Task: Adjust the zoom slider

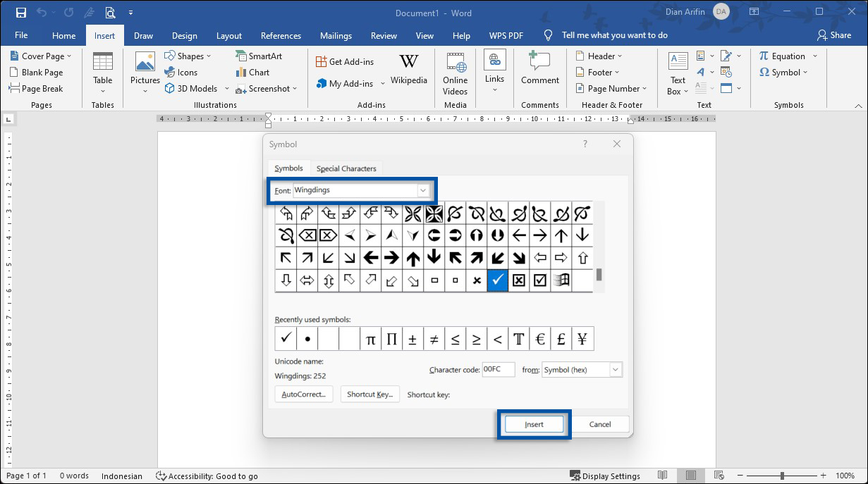Action: click(783, 476)
